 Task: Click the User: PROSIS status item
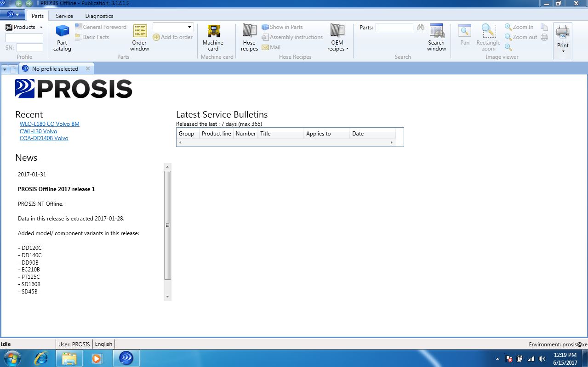[74, 344]
